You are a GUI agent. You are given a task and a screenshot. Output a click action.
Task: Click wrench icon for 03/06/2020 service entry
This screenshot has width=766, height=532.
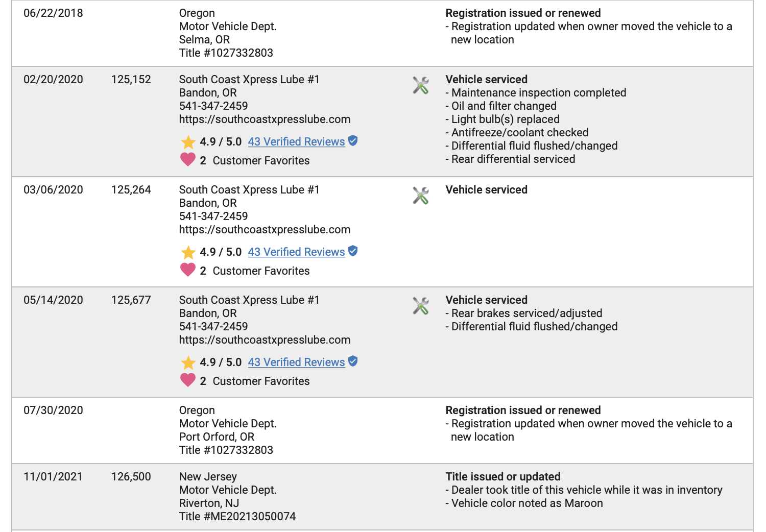point(421,196)
